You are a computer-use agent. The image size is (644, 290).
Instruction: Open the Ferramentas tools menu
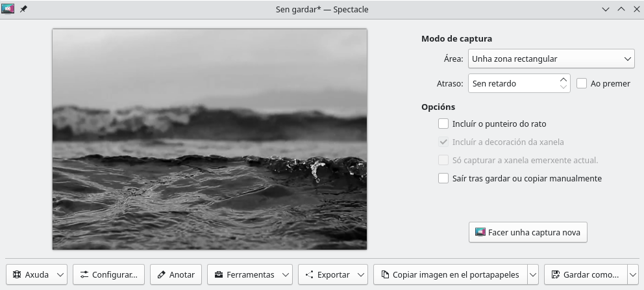pos(250,274)
